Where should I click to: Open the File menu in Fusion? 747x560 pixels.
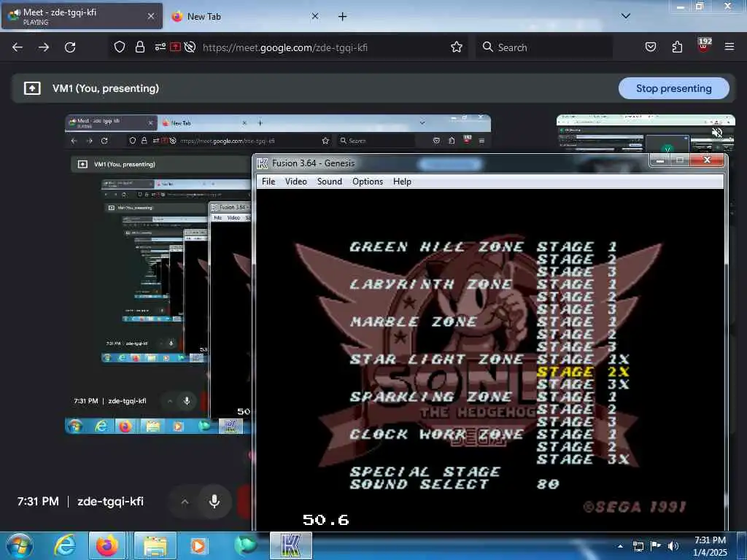(268, 182)
